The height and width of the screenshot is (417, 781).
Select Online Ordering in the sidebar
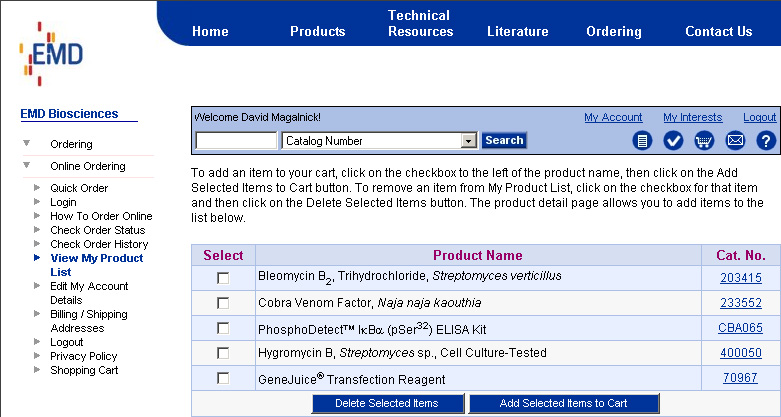pos(88,166)
